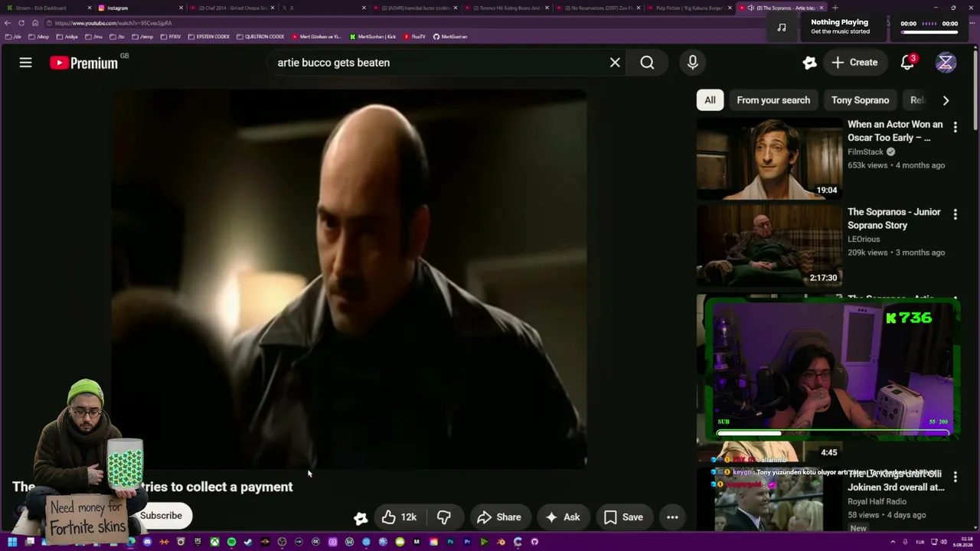Click the sparkle icon left of the like button
Screen dimensions: 980x551
click(361, 518)
